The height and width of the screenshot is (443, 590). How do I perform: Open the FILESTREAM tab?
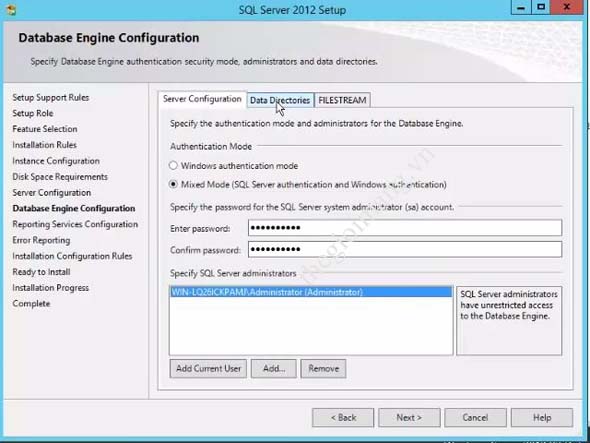click(x=342, y=100)
